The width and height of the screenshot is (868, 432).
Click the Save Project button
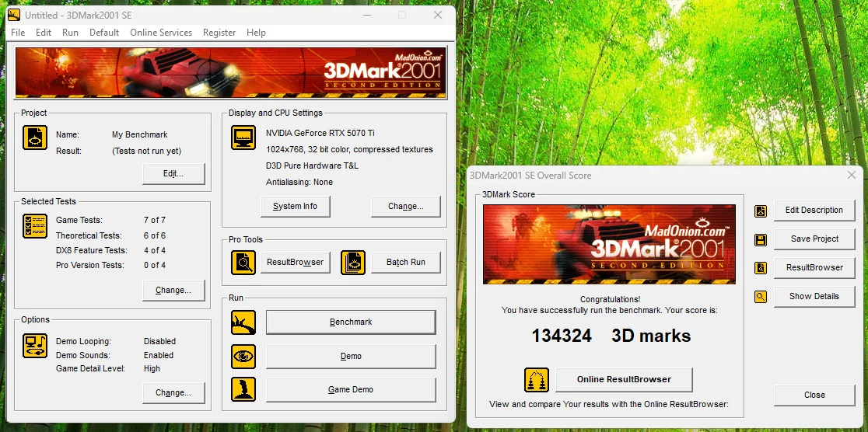(x=814, y=239)
